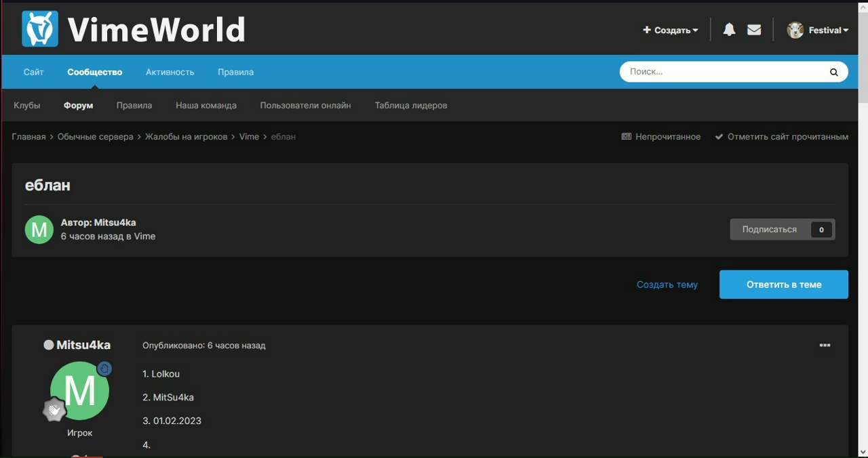Click into the Поиск search field
Image resolution: width=868 pixels, height=458 pixels.
[722, 72]
